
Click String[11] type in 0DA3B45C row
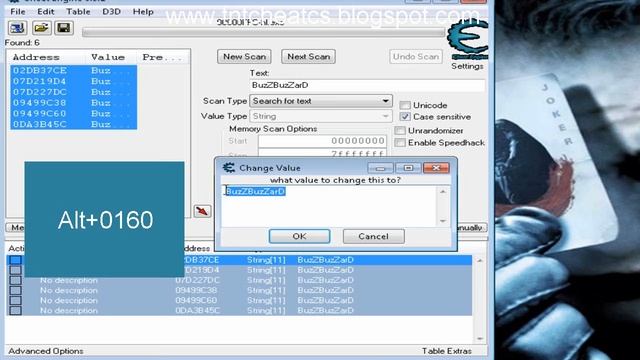[x=266, y=311]
